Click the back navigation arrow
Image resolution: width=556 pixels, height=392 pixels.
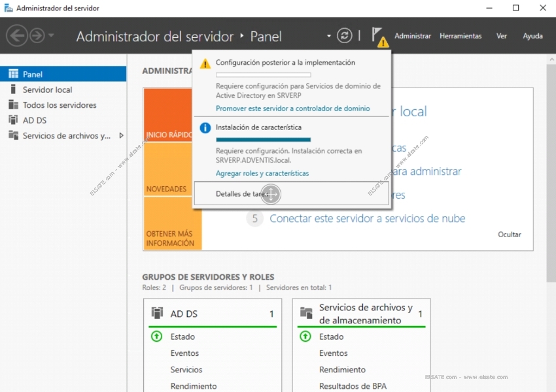click(x=16, y=35)
